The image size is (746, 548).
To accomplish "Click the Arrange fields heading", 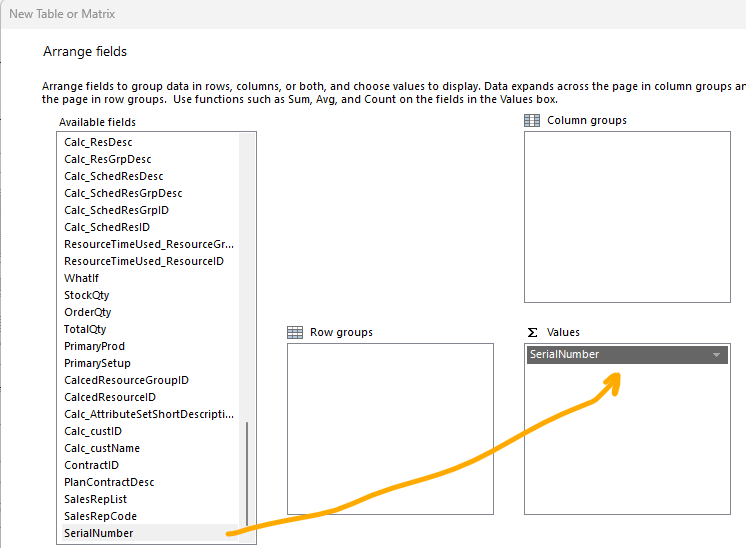I will pos(85,51).
